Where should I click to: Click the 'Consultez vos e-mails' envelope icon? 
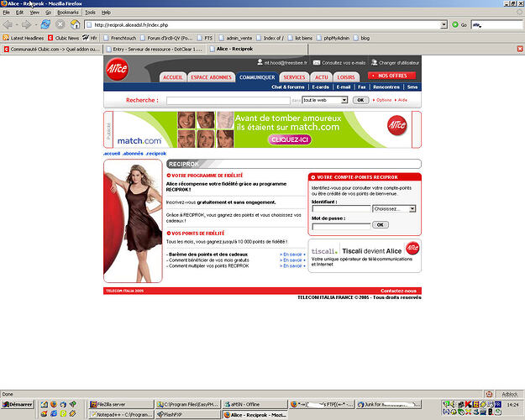(x=317, y=63)
